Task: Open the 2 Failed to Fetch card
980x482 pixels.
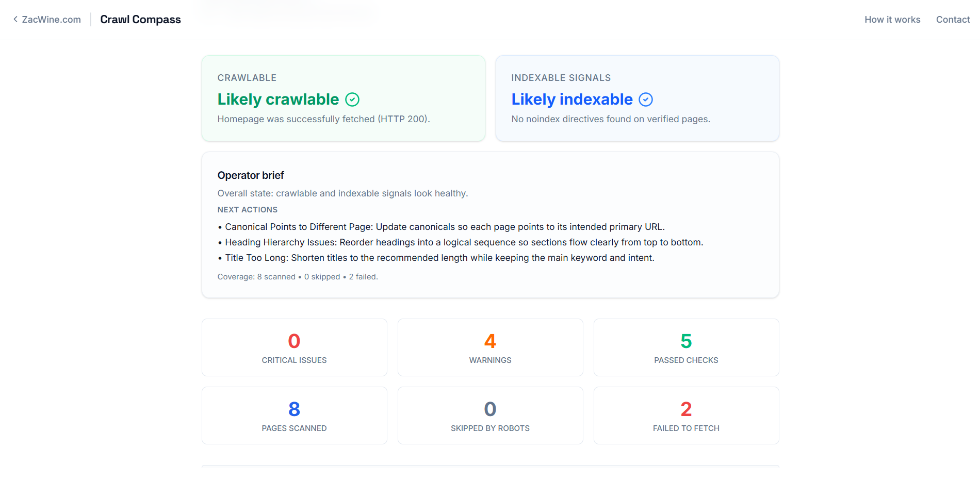Action: [x=687, y=415]
